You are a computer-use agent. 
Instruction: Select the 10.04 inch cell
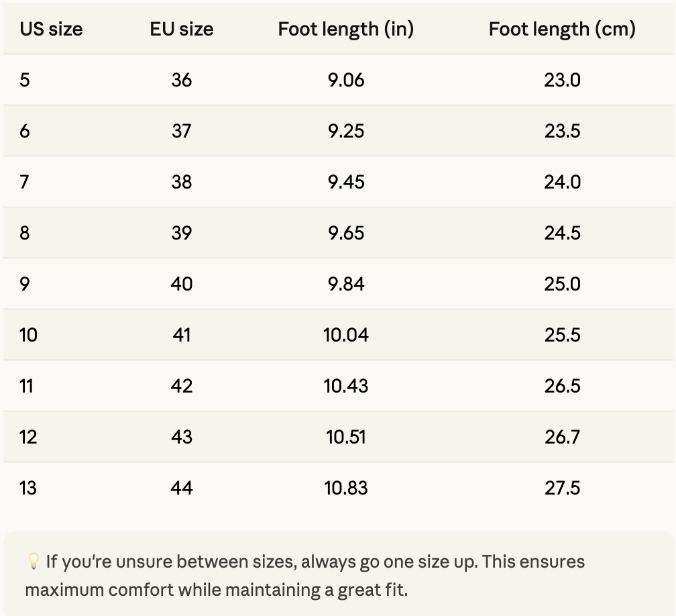[346, 335]
